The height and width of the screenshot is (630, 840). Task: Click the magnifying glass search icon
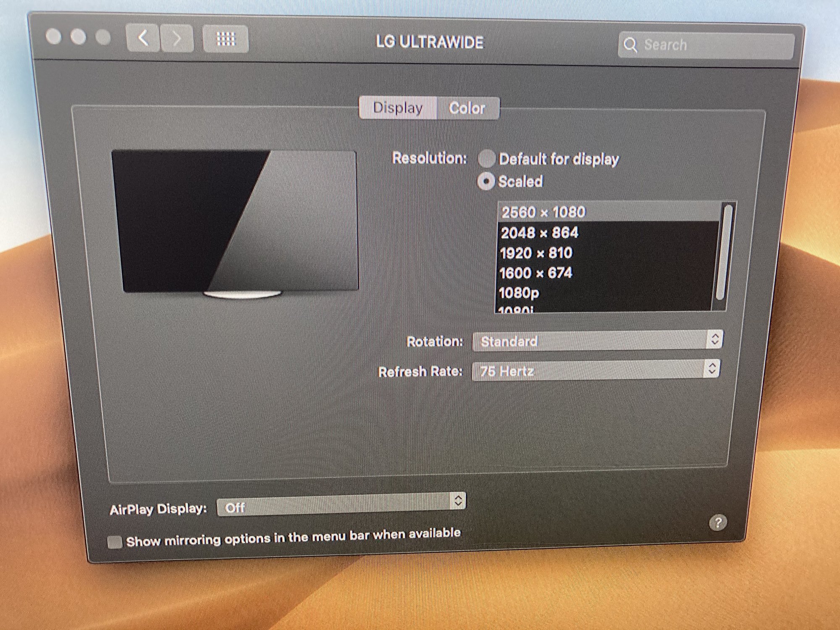coord(630,45)
